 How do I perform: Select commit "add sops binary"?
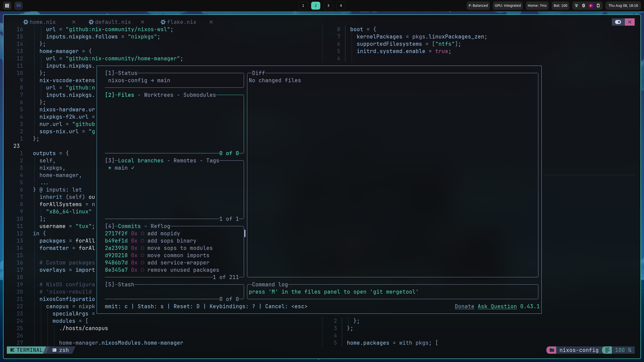[172, 241]
